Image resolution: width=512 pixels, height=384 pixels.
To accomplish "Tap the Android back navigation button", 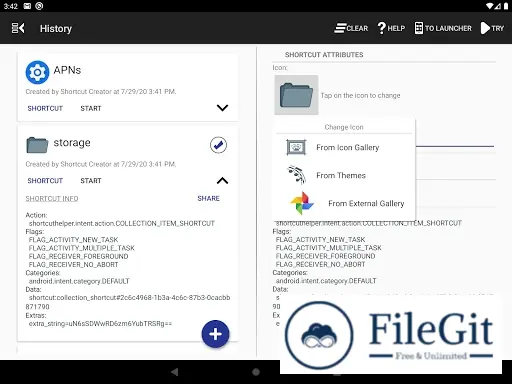I will tap(174, 372).
